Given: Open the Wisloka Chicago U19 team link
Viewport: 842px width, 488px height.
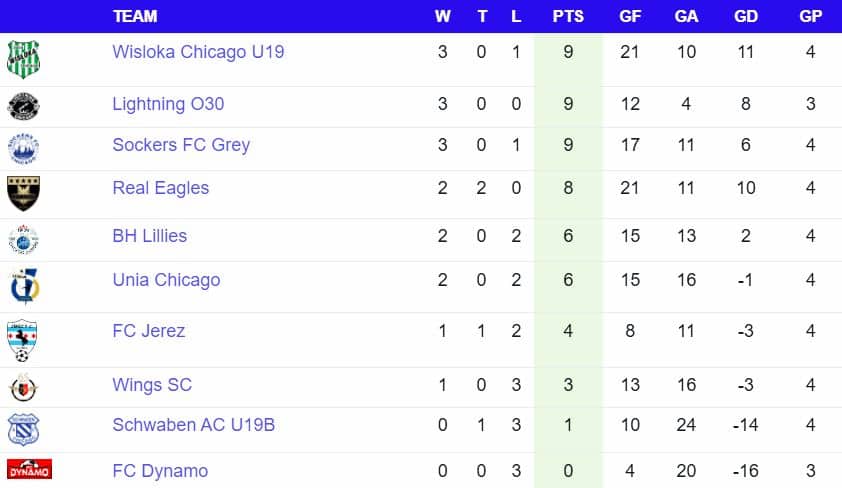Looking at the screenshot, I should coord(198,52).
